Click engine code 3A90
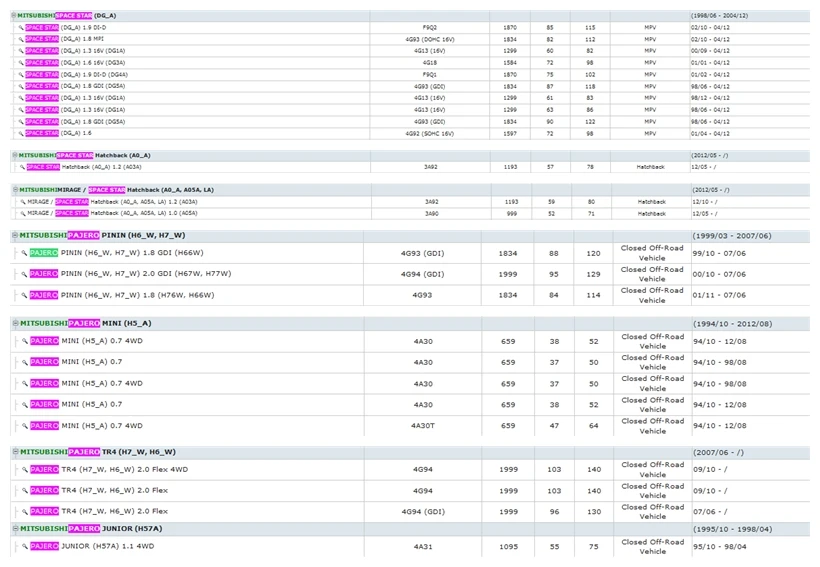 431,214
